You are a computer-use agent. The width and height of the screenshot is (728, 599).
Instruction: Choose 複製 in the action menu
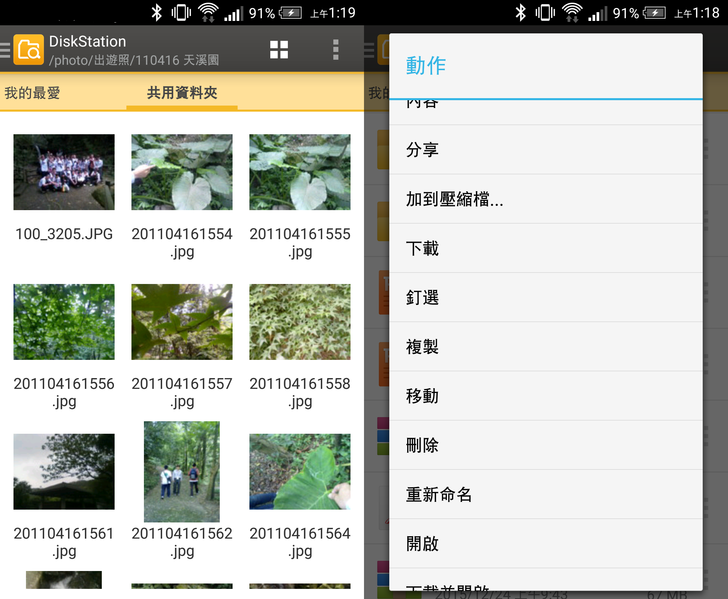coord(546,347)
